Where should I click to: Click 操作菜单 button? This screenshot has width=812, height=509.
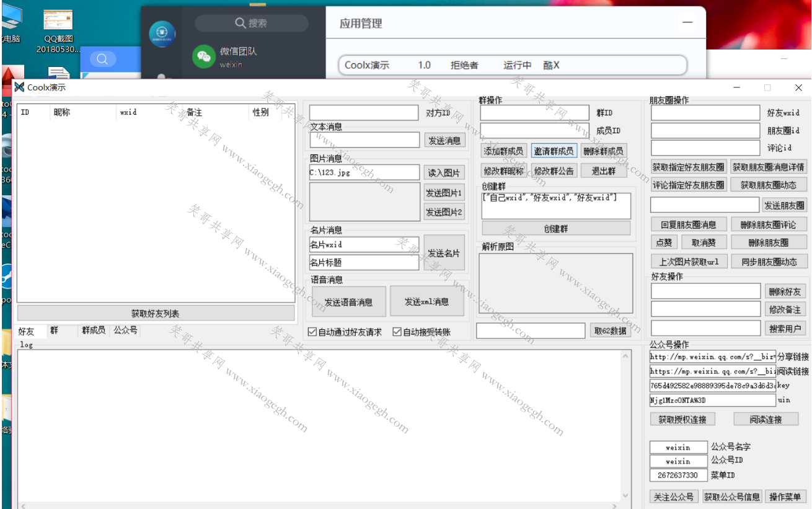pos(785,497)
